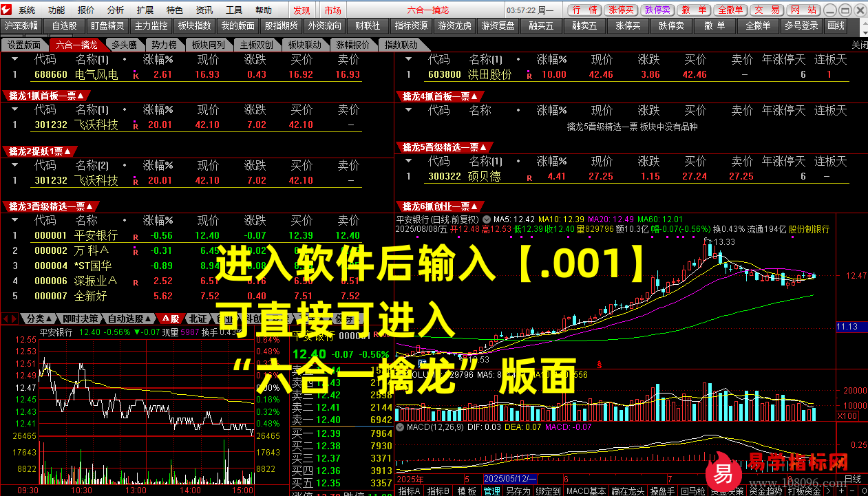This screenshot has height=496, width=868.
Task: Click the 画线 drawing tool button
Action: [836, 25]
